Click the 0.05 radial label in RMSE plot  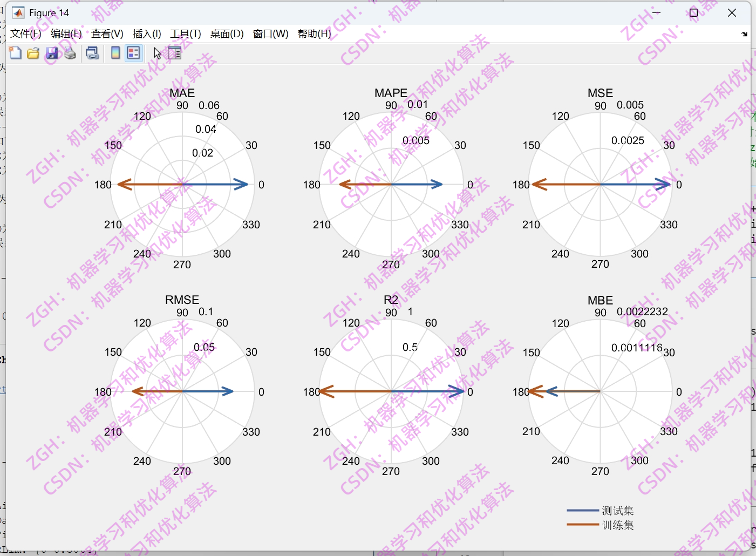205,347
